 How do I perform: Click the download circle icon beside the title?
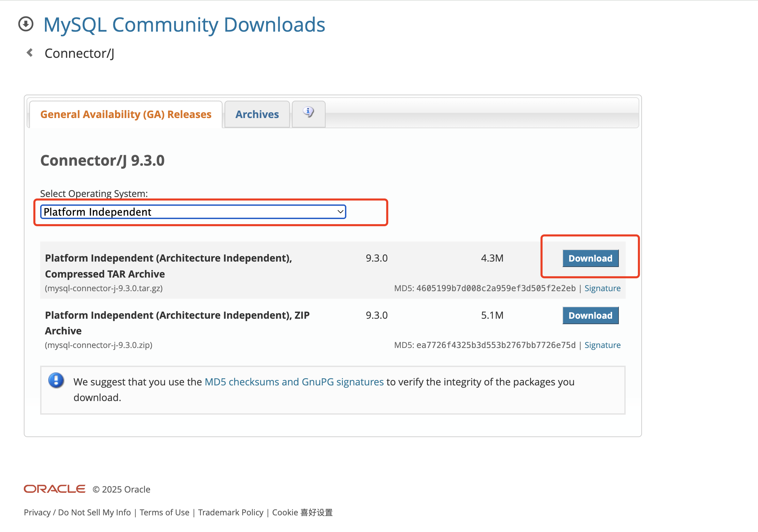coord(26,24)
